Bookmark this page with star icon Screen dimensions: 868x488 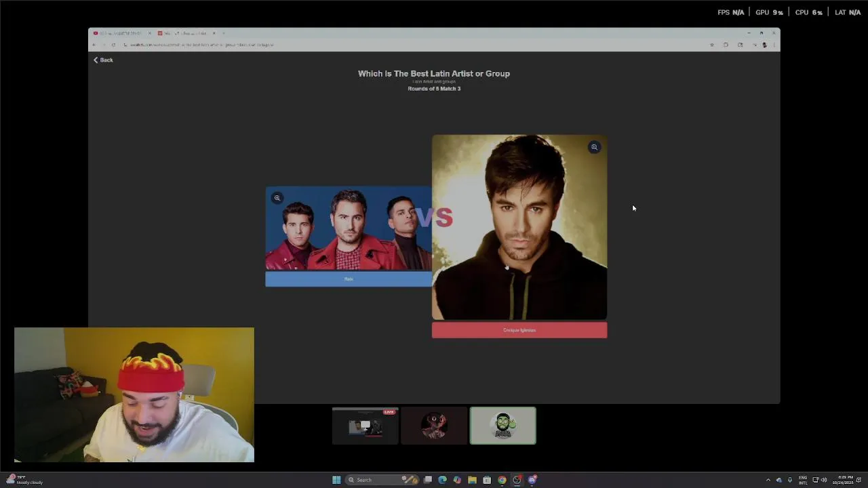(x=712, y=45)
